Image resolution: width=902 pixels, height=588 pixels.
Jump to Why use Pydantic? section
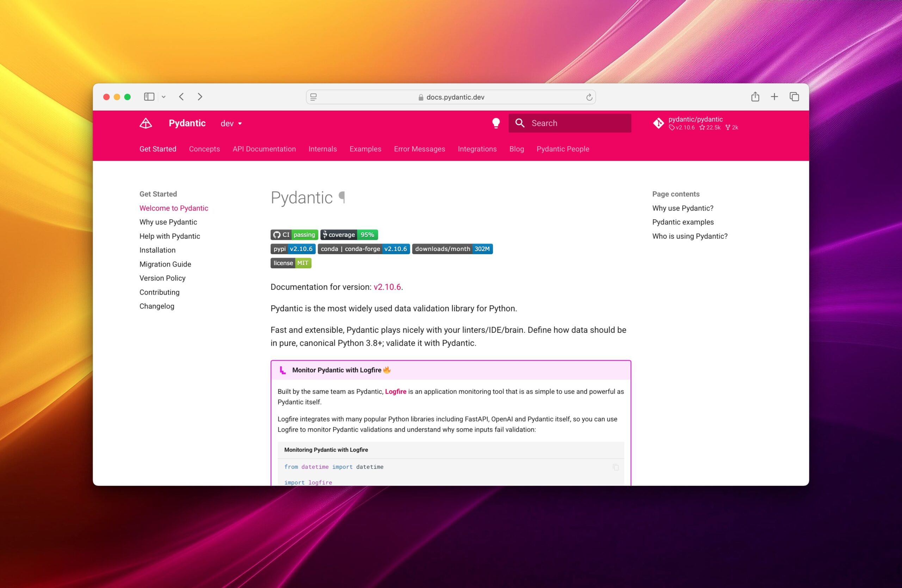coord(682,208)
